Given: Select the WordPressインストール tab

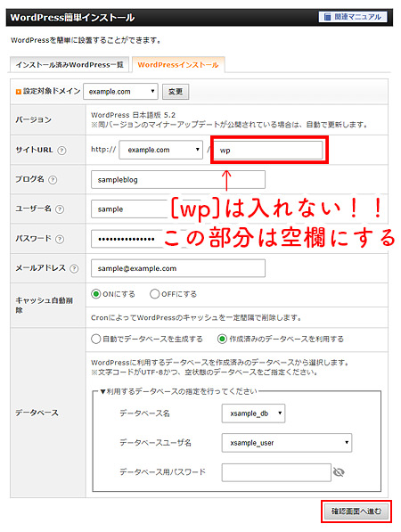Looking at the screenshot, I should (x=178, y=64).
